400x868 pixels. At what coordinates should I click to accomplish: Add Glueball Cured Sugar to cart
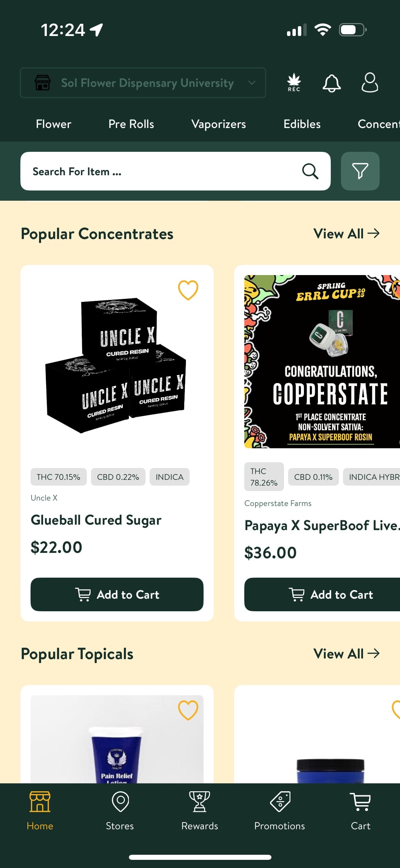click(x=117, y=594)
